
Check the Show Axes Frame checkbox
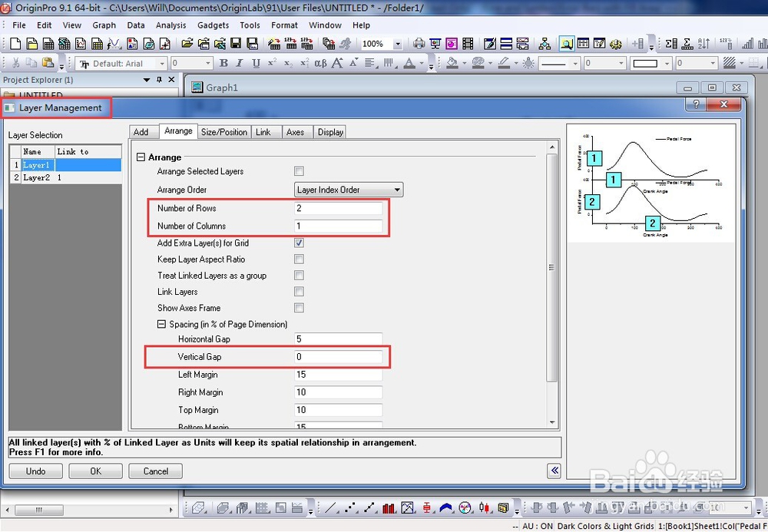pyautogui.click(x=299, y=307)
